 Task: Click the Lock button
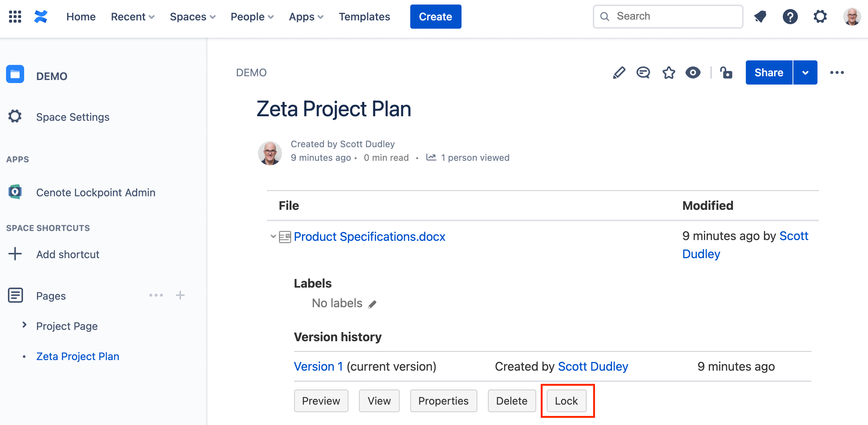[x=566, y=401]
